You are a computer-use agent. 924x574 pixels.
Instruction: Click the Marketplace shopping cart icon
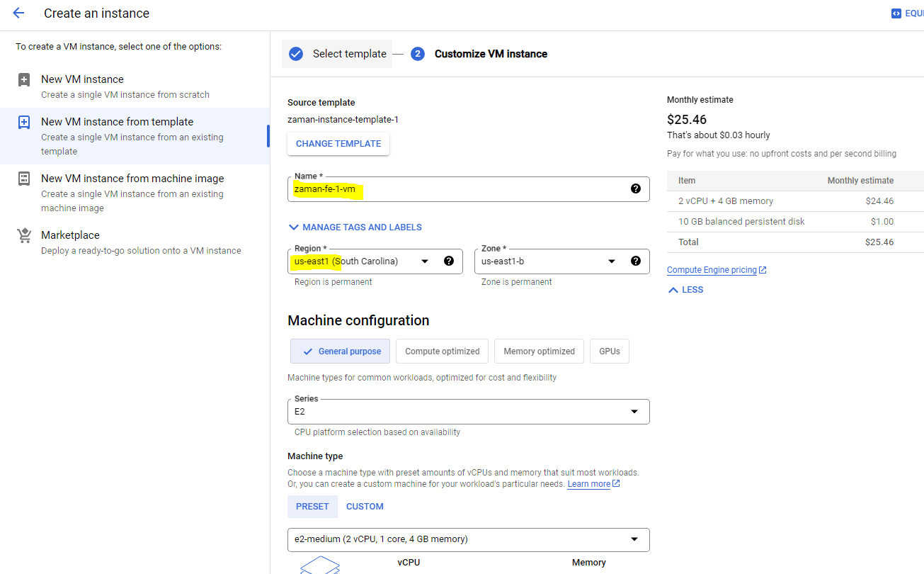(x=24, y=235)
